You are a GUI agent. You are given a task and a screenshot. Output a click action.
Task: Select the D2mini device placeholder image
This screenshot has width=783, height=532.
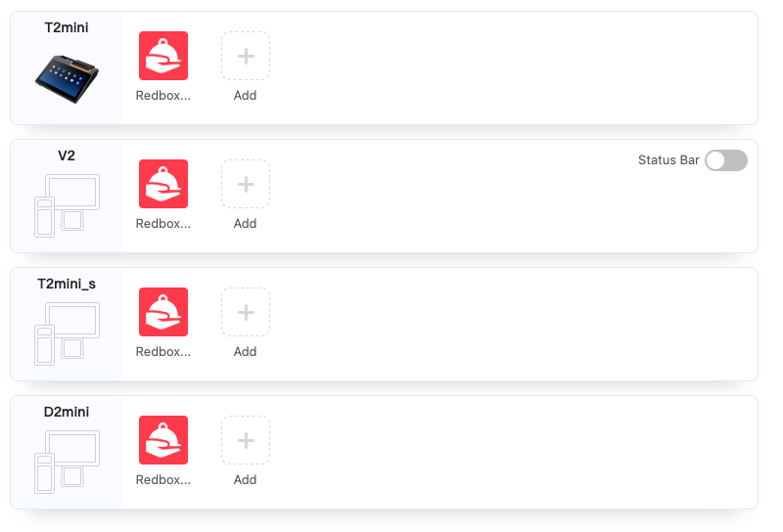click(67, 461)
